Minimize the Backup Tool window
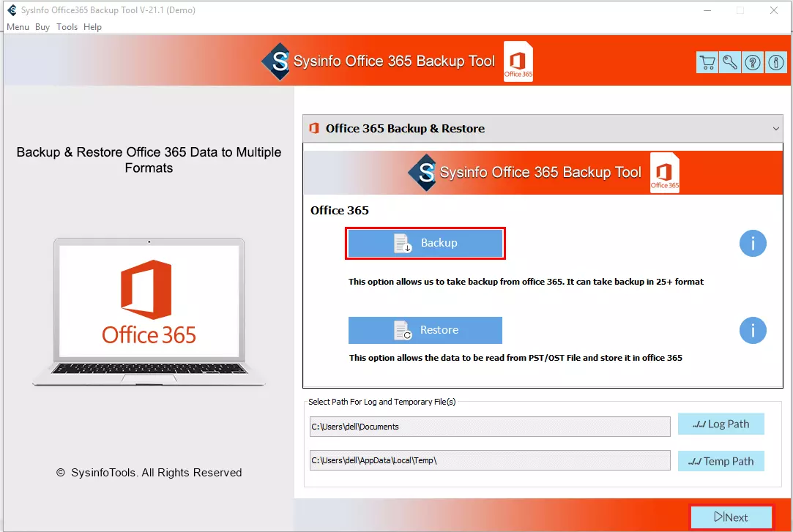The height and width of the screenshot is (532, 793). point(707,10)
